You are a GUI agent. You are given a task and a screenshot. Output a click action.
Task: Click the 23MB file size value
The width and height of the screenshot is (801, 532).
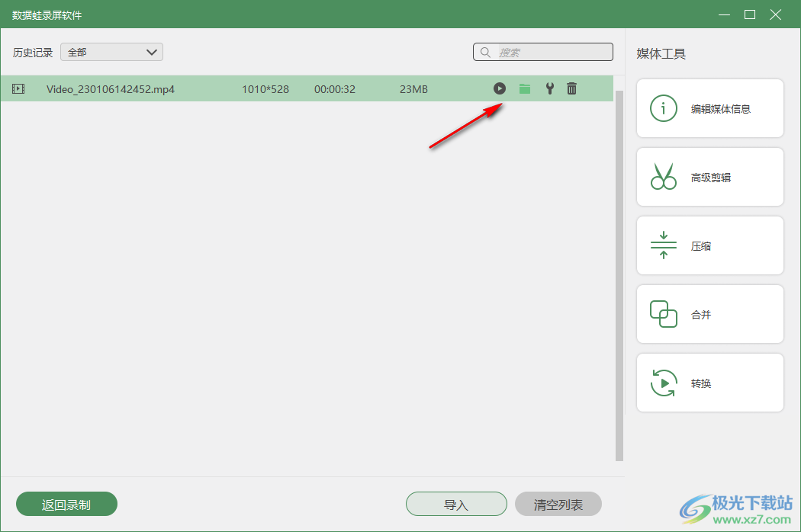click(413, 89)
